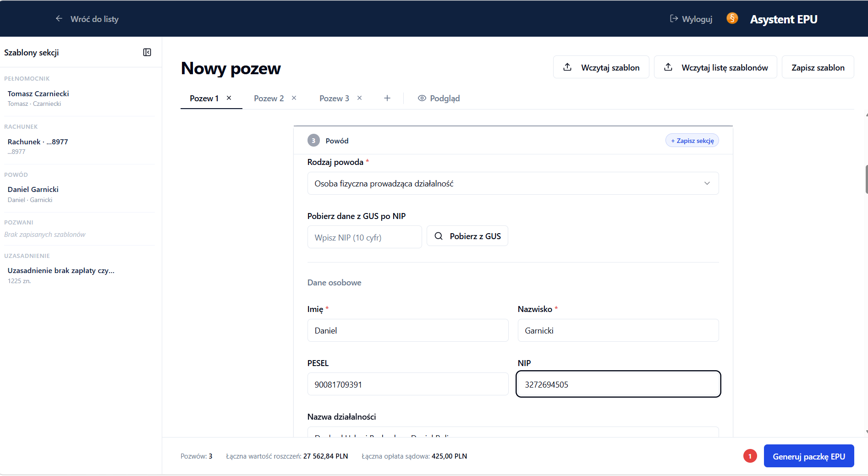The image size is (868, 476).
Task: Click the eye icon next to Podgląd
Action: click(421, 98)
